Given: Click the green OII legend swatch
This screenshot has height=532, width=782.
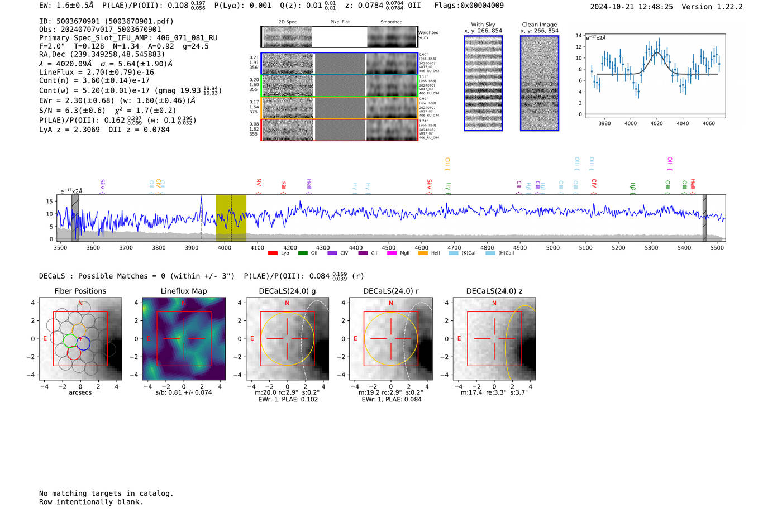Looking at the screenshot, I should point(303,253).
